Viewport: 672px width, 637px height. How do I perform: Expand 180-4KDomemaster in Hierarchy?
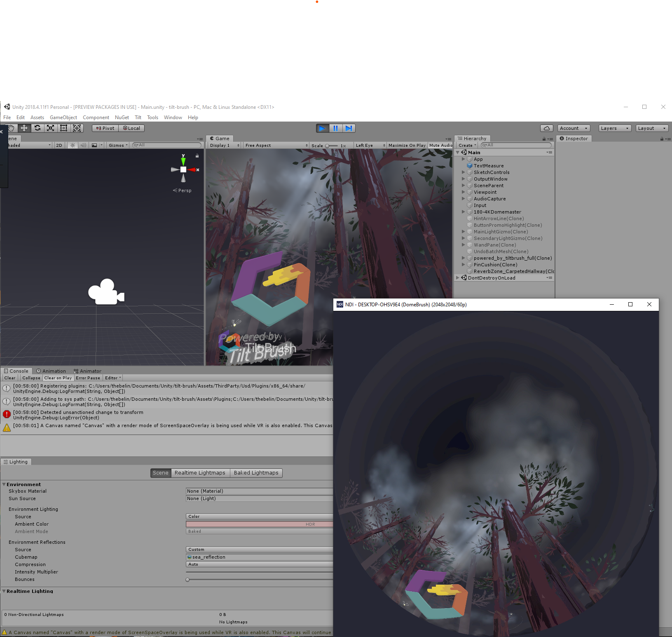point(464,212)
